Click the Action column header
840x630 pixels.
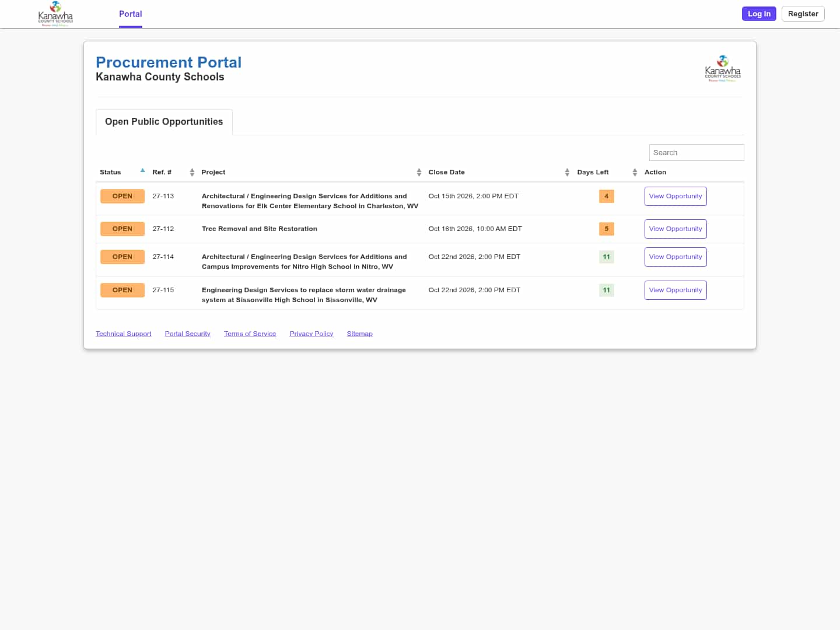point(655,173)
